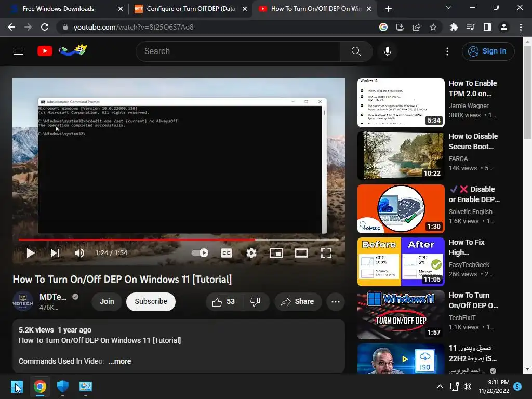Open the tab search chevron
This screenshot has height=399, width=532.
pyautogui.click(x=448, y=7)
